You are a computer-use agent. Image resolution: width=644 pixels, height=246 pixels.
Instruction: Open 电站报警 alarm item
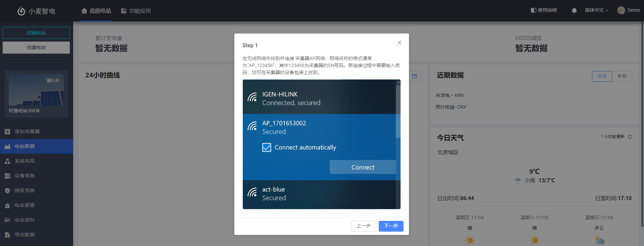25,205
